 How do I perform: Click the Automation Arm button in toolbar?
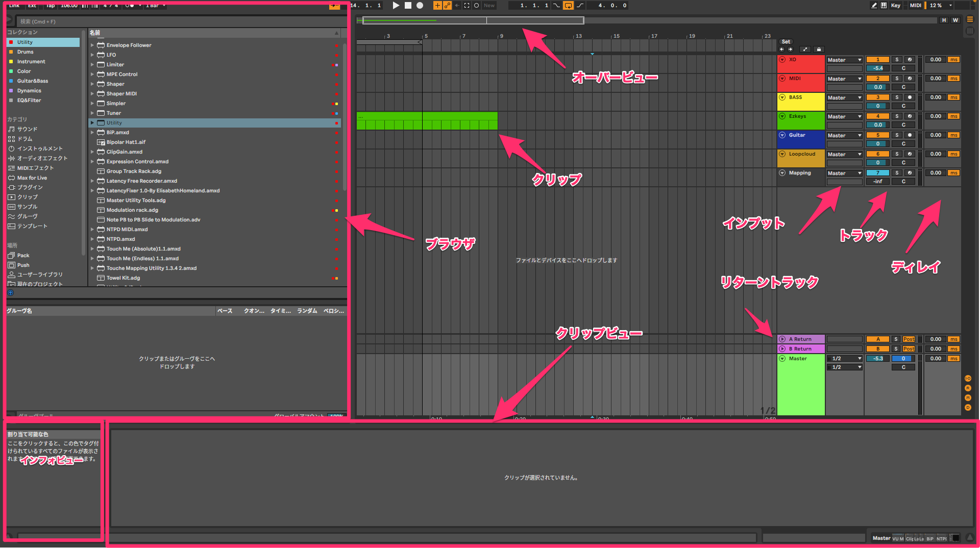click(x=447, y=6)
